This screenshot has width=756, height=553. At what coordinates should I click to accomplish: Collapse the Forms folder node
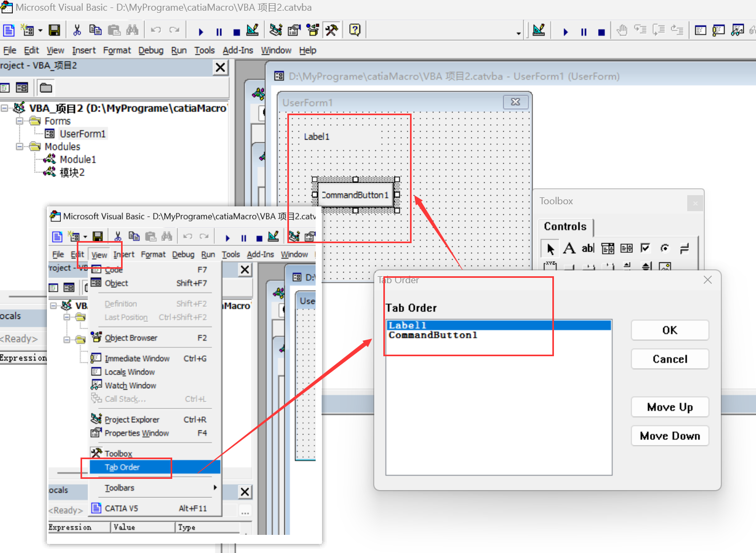pos(20,121)
